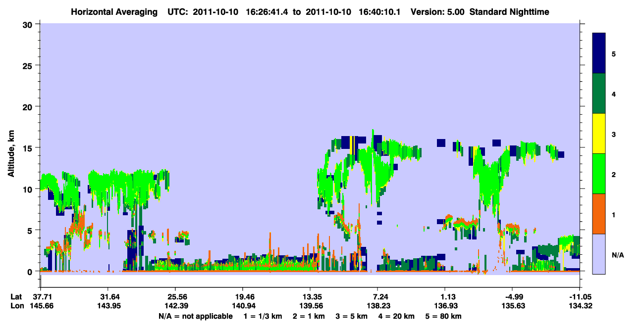
Task: Click the y-axis tick label '10'
Action: pyautogui.click(x=28, y=189)
